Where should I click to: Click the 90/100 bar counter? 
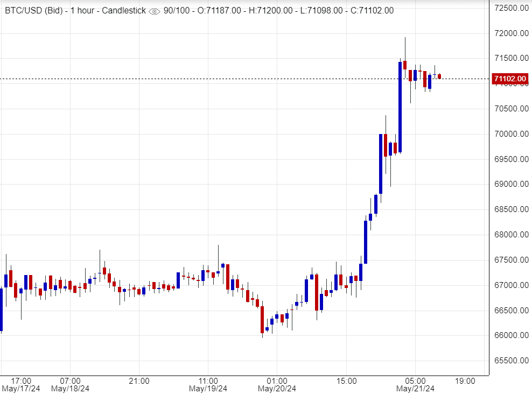tap(176, 11)
